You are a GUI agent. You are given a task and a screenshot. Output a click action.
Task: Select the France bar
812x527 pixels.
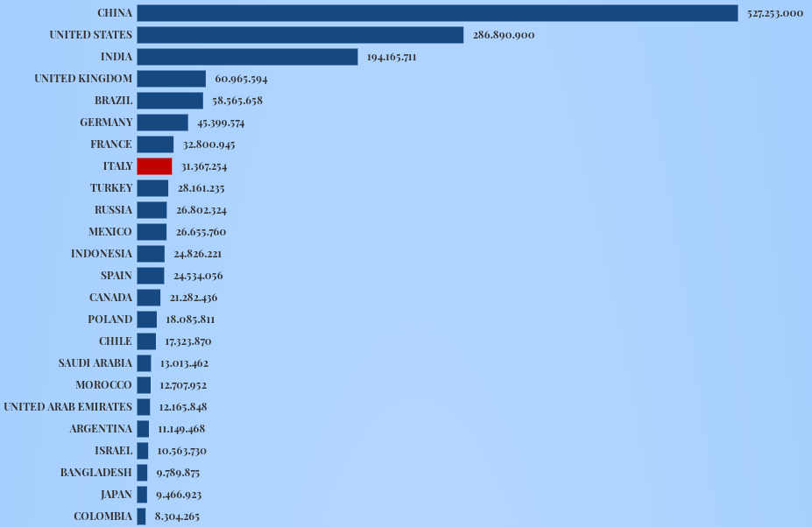tap(155, 144)
